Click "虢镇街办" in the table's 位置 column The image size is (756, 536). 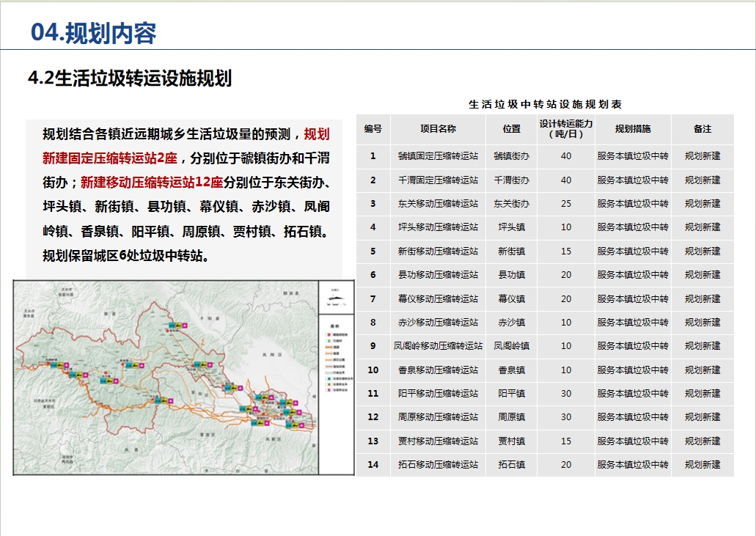pyautogui.click(x=512, y=156)
